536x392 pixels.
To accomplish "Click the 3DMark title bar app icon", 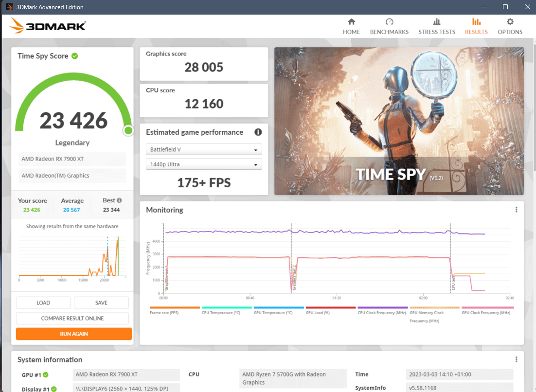I will (10, 7).
